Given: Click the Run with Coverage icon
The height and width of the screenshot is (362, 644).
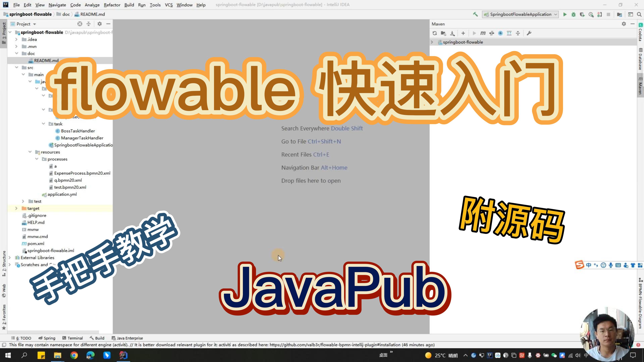Looking at the screenshot, I should [x=582, y=14].
